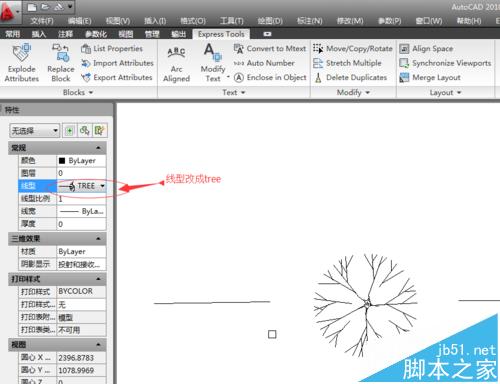The image size is (500, 384).
Task: Click the Convert to Mtext tool
Action: (270, 49)
